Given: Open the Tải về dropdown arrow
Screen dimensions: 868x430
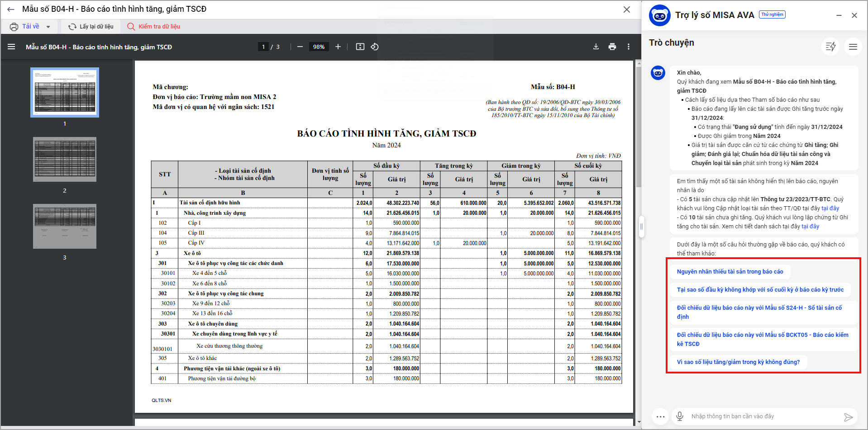Looking at the screenshot, I should coord(48,27).
